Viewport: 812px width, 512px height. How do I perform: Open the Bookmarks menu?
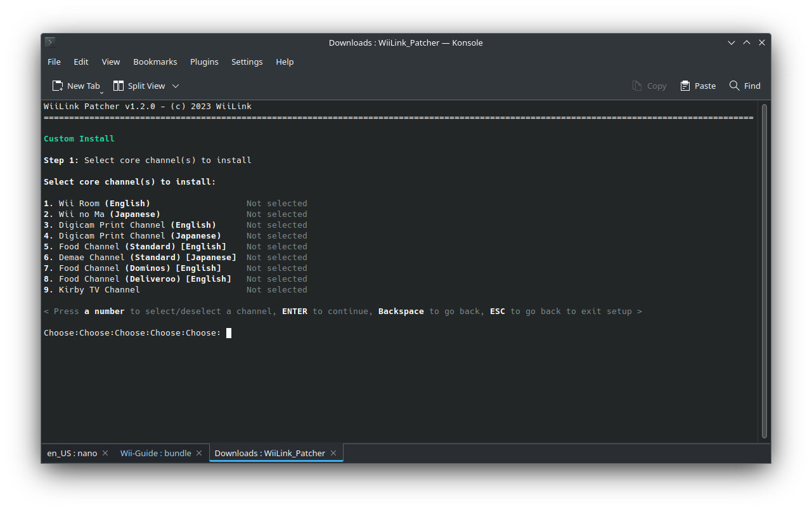point(155,62)
